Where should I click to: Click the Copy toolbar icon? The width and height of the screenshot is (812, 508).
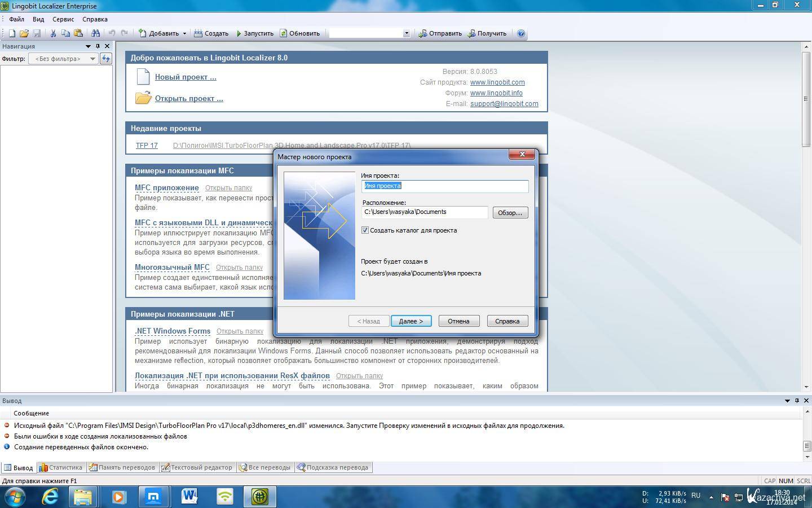pos(66,33)
